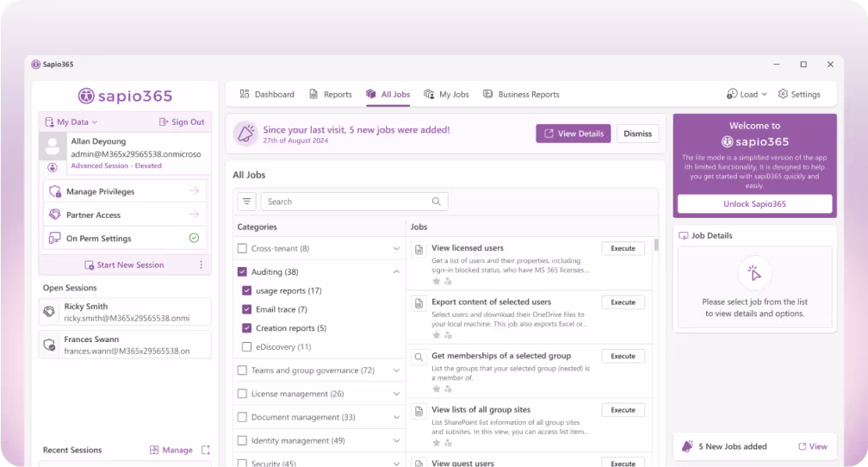
Task: Expand the Cross-tenant category chevron
Action: pyautogui.click(x=396, y=249)
